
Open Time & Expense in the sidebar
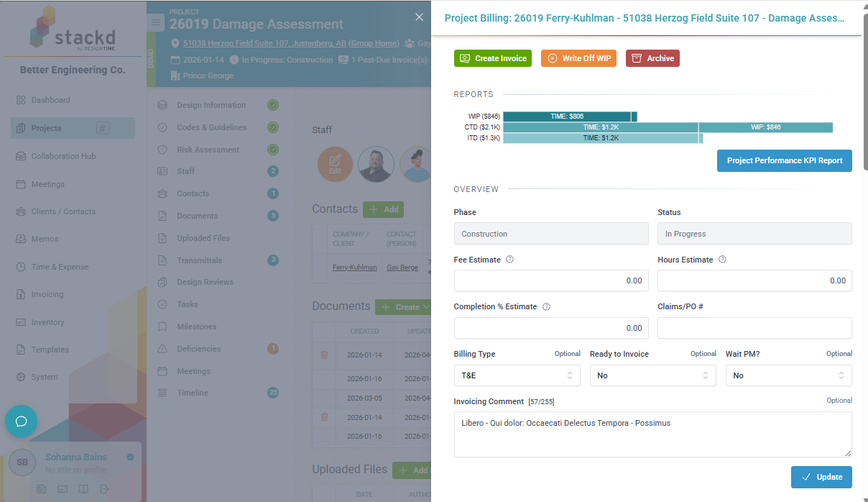60,267
